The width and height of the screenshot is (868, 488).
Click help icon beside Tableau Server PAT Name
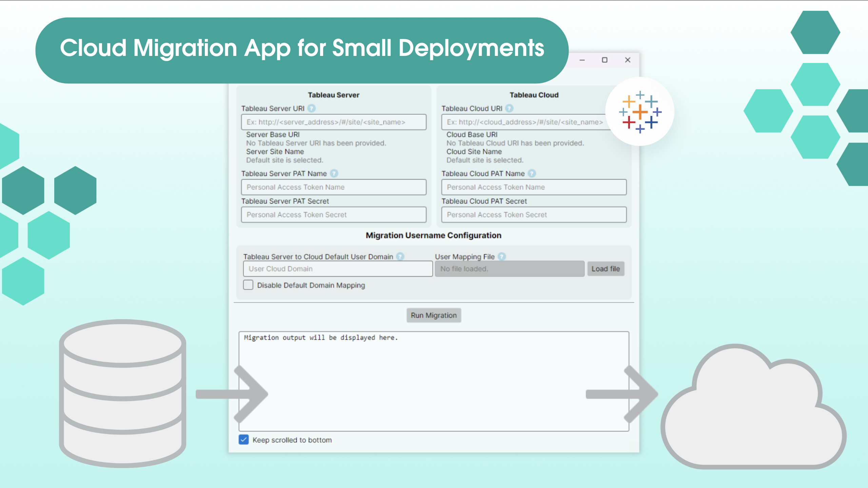coord(334,174)
